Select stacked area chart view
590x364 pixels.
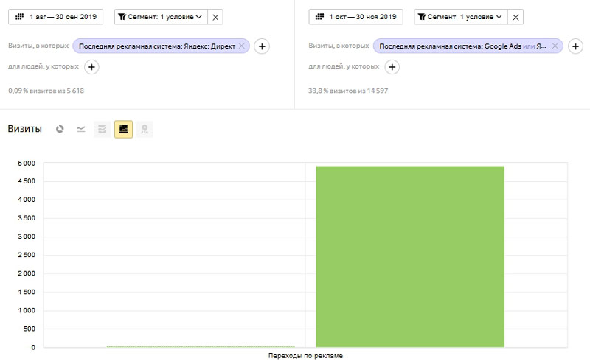click(103, 129)
